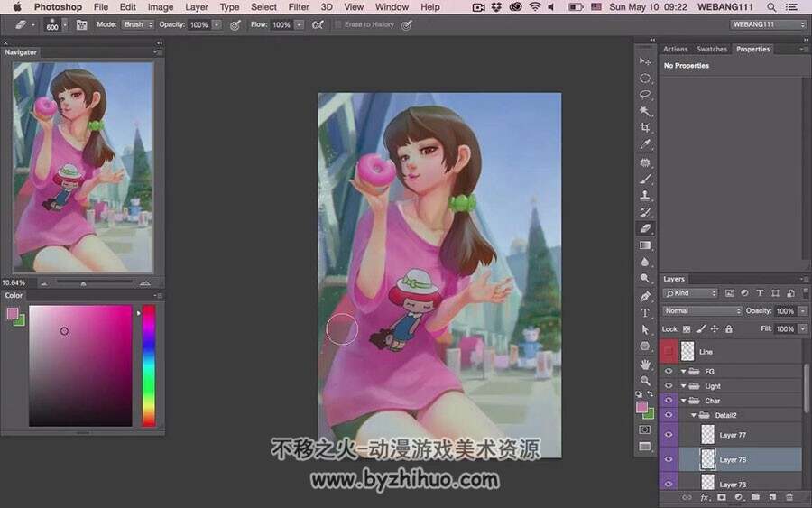The width and height of the screenshot is (812, 508).
Task: Click the lock all layer icon
Action: coord(729,328)
